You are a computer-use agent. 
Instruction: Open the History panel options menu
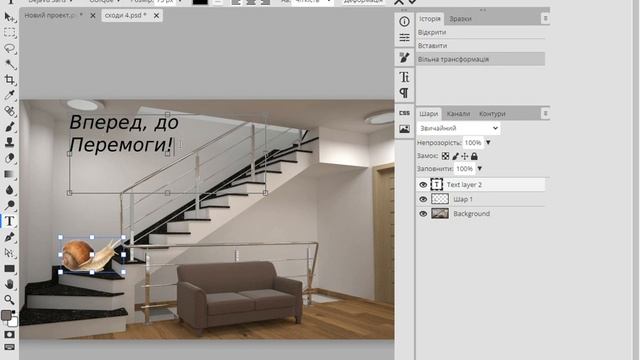(x=545, y=18)
